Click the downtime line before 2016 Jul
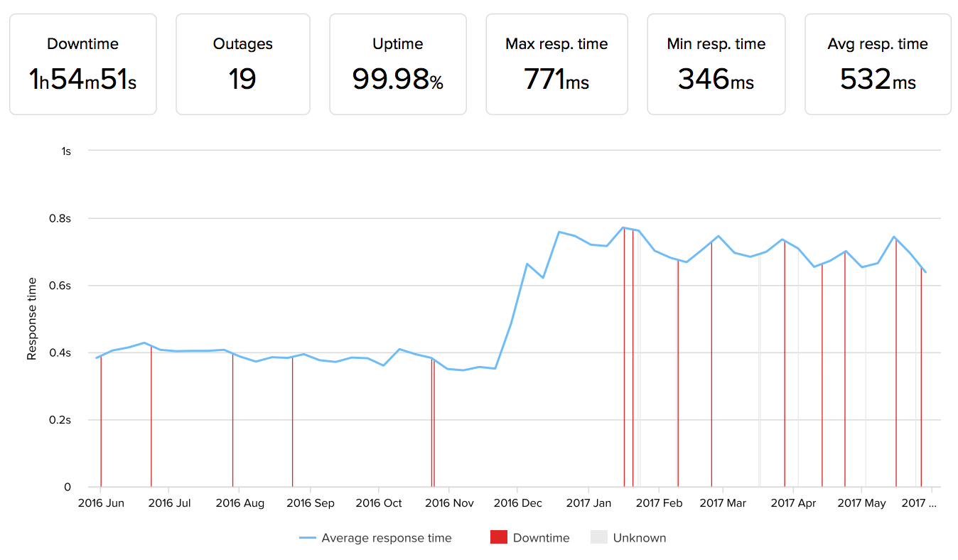This screenshot has width=958, height=560. 151,416
